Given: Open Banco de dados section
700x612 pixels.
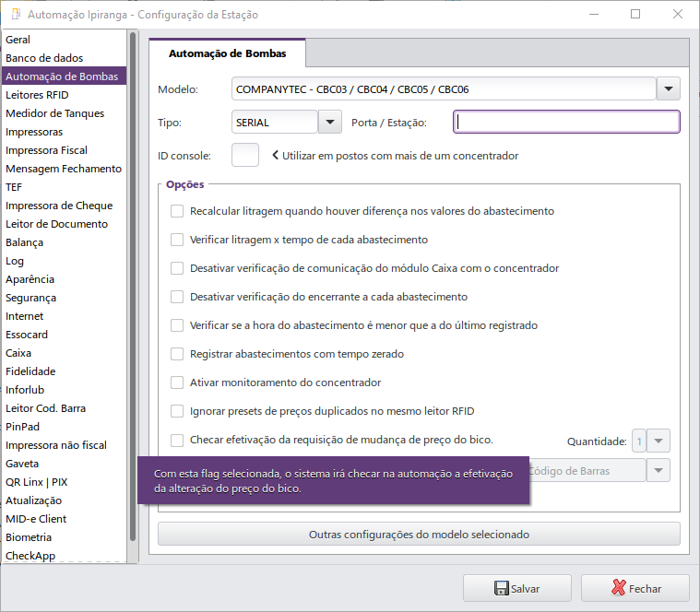Looking at the screenshot, I should (65, 58).
